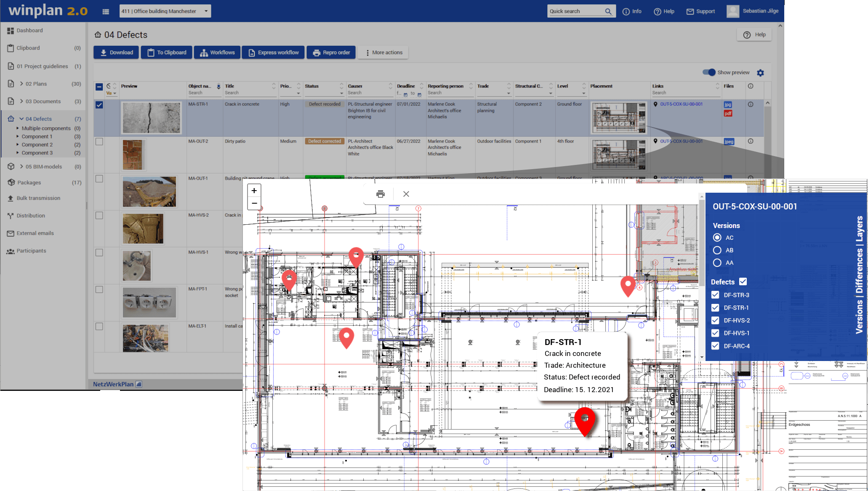Select version AA radio button
This screenshot has height=491, width=868.
pos(717,263)
